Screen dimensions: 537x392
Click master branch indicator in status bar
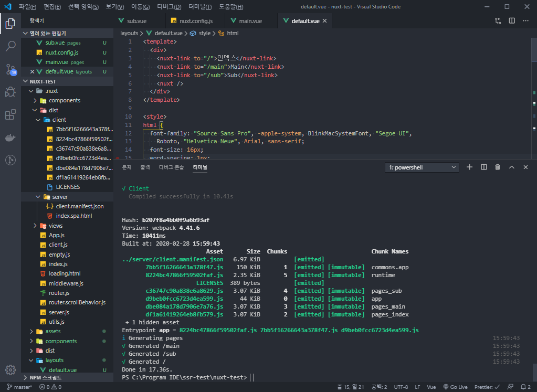coord(20,387)
